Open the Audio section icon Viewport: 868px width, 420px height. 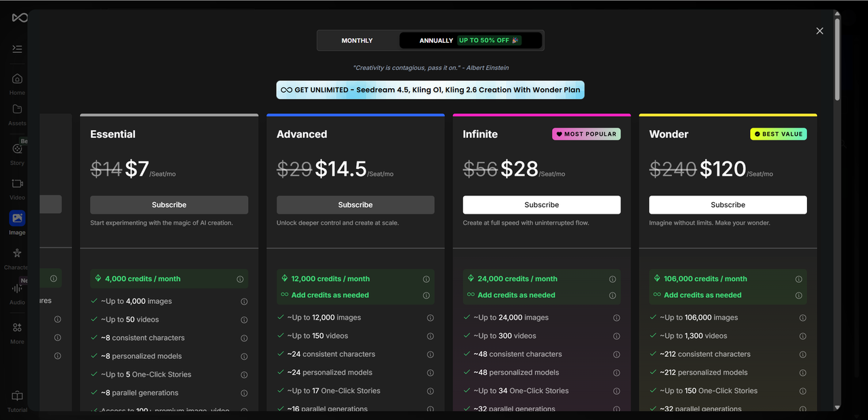coord(17,289)
